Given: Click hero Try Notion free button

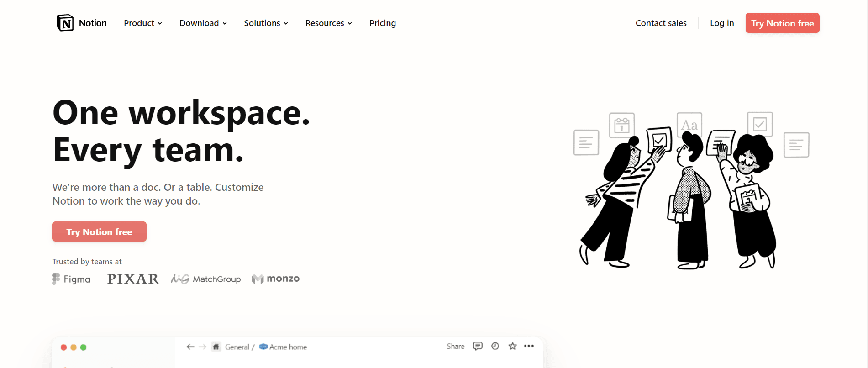Looking at the screenshot, I should tap(99, 232).
